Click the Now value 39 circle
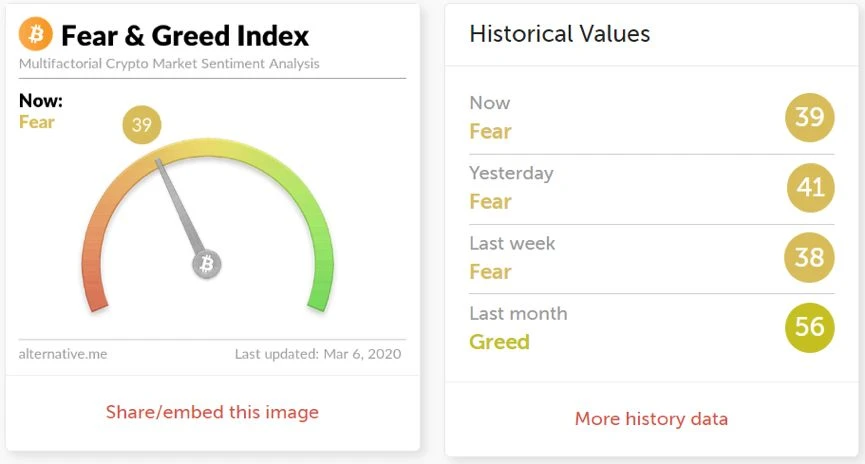Screen dimensions: 865x464 coord(809,117)
